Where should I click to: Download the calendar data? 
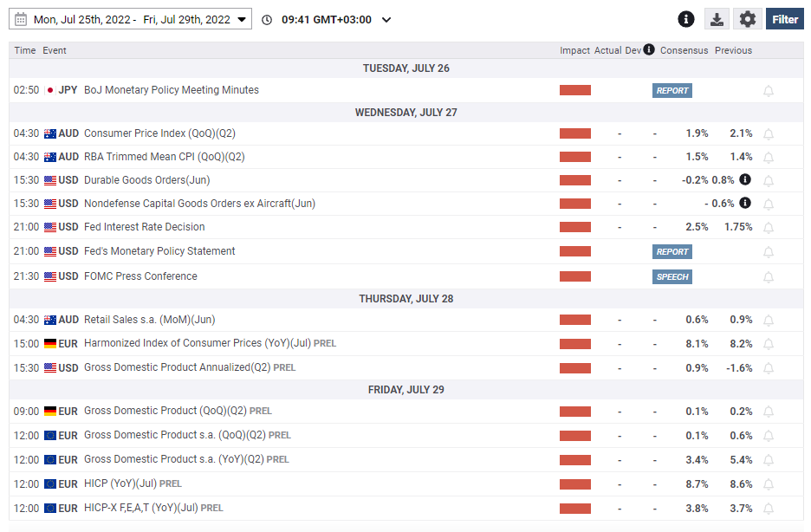[x=717, y=20]
